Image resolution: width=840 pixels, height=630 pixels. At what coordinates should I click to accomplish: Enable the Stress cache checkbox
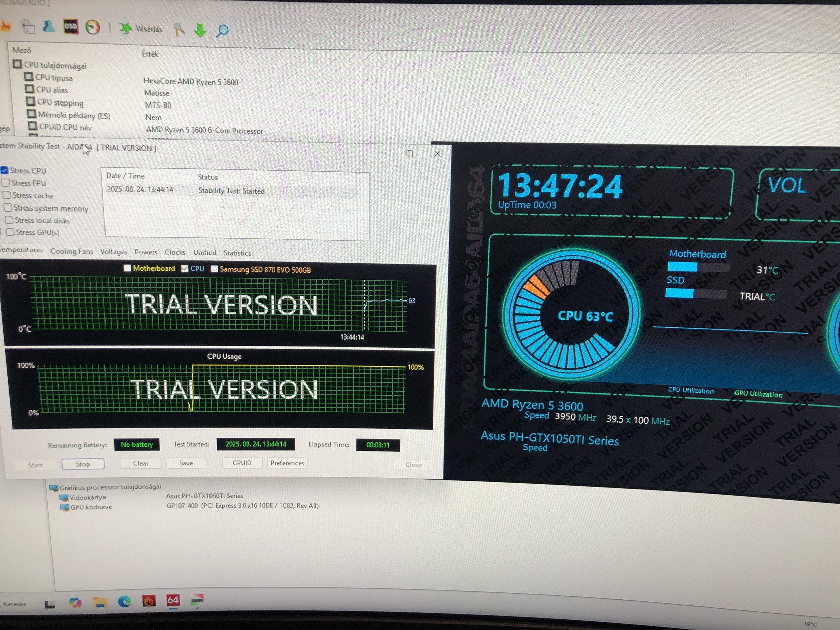click(7, 195)
